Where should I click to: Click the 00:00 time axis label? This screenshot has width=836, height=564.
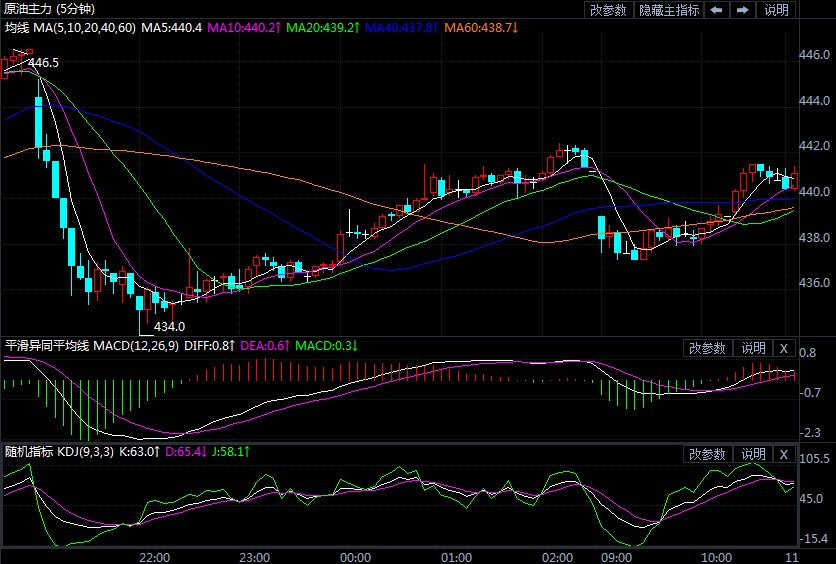356,556
